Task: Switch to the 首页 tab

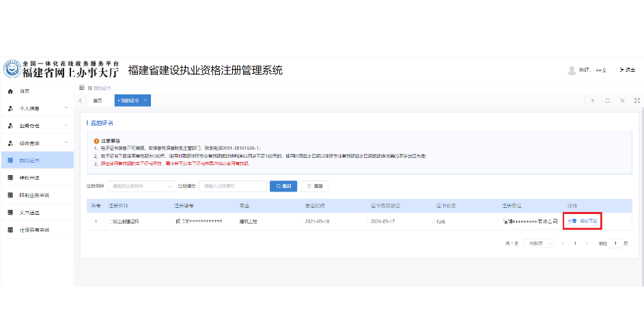Action: point(98,101)
